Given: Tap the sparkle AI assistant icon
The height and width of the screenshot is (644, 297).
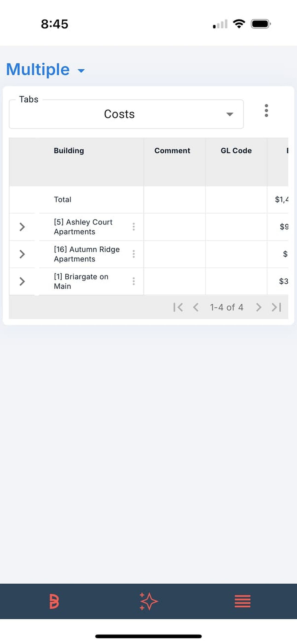Looking at the screenshot, I should 148,601.
